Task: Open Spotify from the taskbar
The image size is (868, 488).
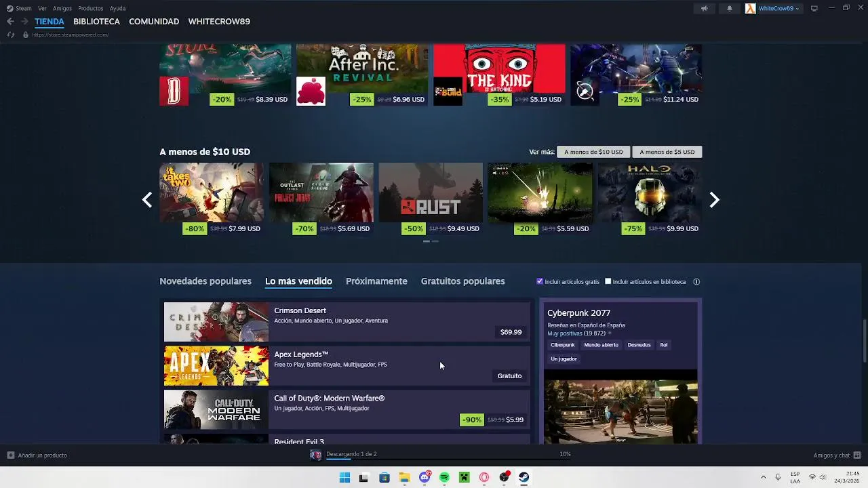Action: (444, 478)
